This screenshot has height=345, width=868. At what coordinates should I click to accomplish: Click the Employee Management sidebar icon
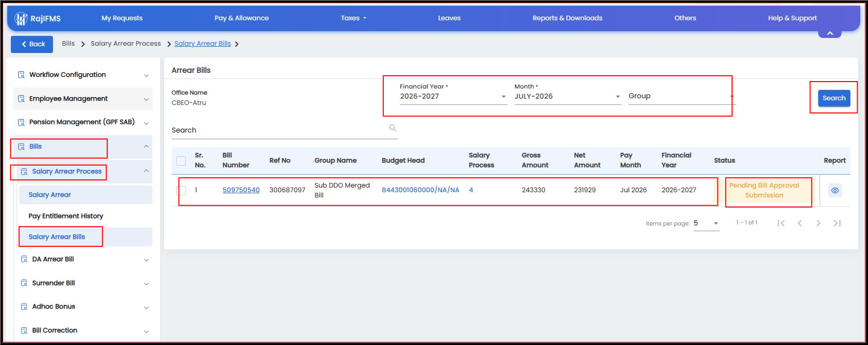[x=21, y=99]
